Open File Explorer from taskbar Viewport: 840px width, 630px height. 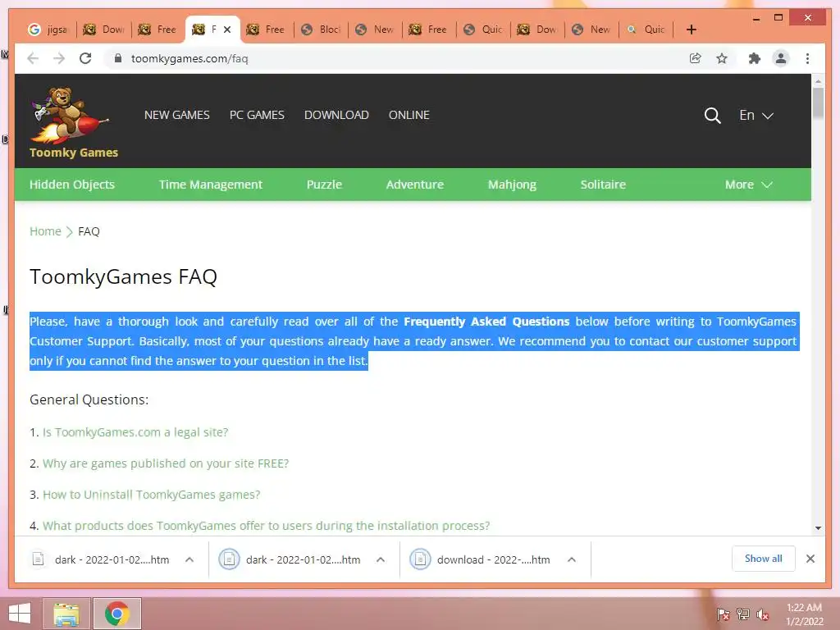[x=66, y=614]
